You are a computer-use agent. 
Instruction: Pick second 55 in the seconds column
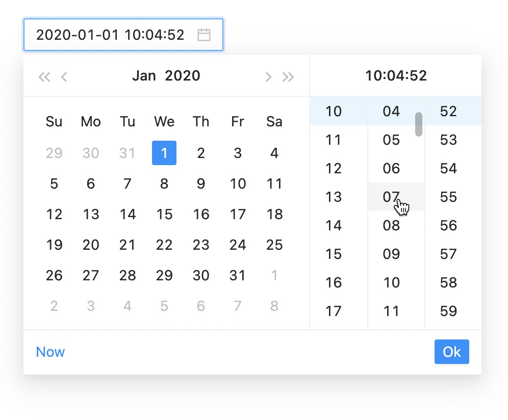point(447,197)
